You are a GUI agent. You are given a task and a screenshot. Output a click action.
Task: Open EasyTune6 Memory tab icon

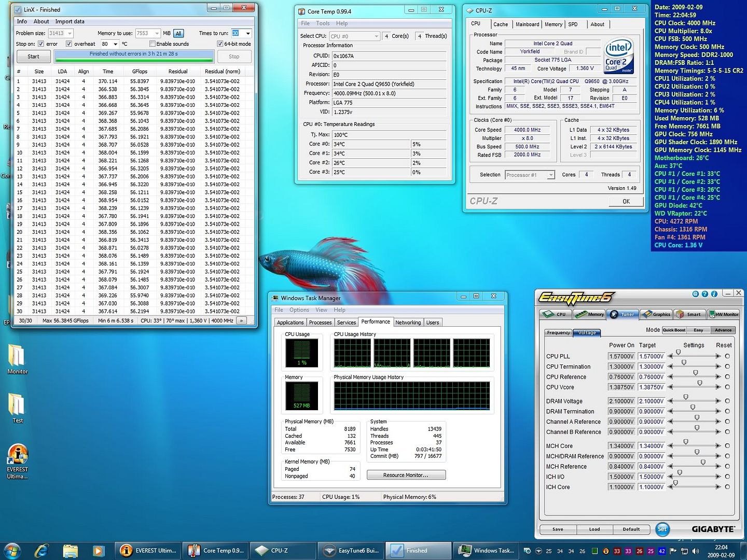(589, 314)
